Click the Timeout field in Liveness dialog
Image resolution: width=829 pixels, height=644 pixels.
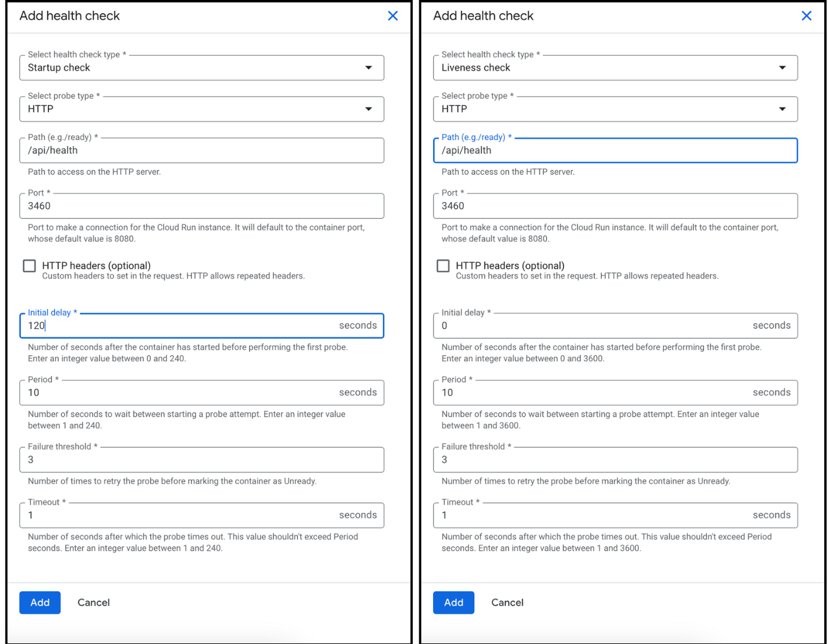pyautogui.click(x=592, y=515)
